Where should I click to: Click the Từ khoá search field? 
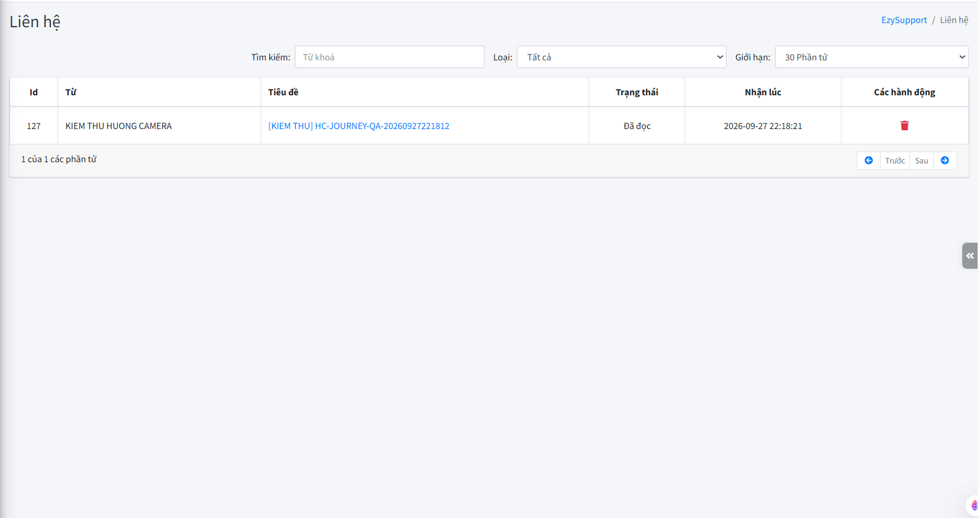point(390,57)
